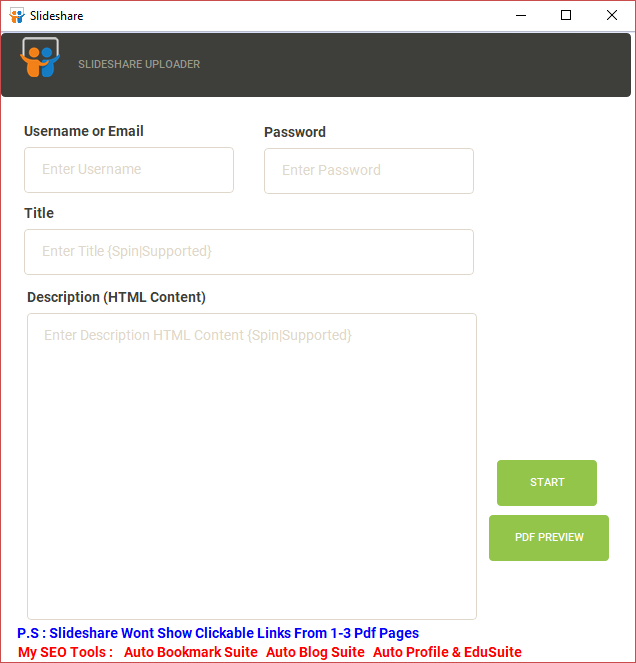Close the Slideshare window

tap(611, 16)
